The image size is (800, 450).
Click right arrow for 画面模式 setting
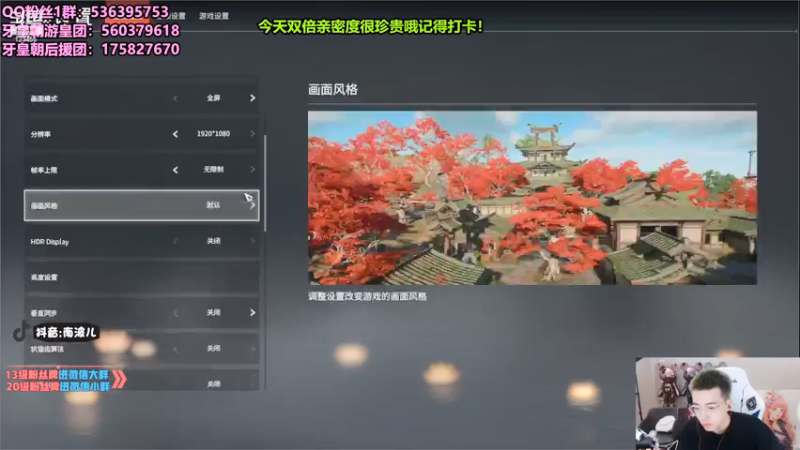(x=253, y=98)
